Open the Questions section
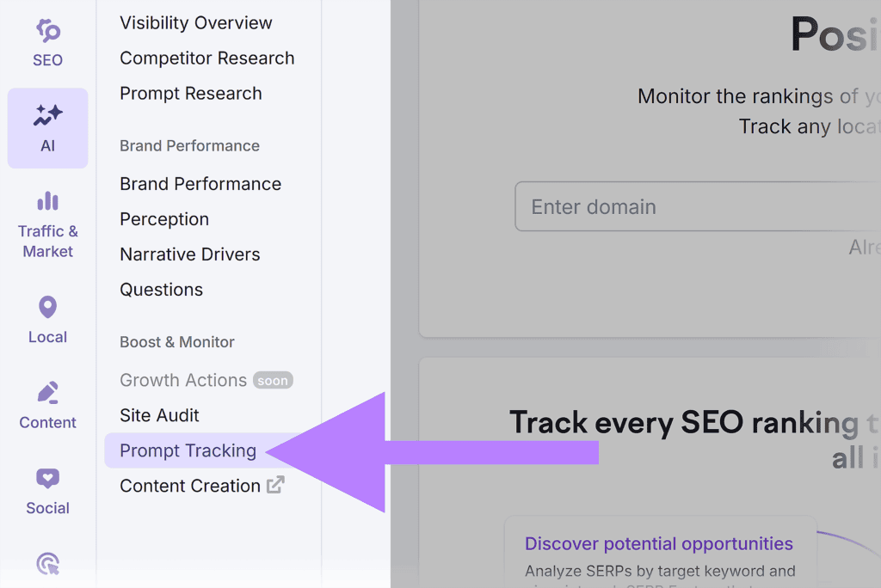881x588 pixels. tap(161, 290)
